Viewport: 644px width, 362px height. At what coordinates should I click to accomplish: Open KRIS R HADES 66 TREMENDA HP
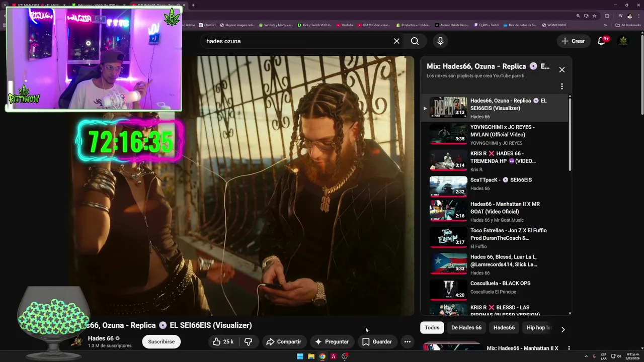click(495, 161)
